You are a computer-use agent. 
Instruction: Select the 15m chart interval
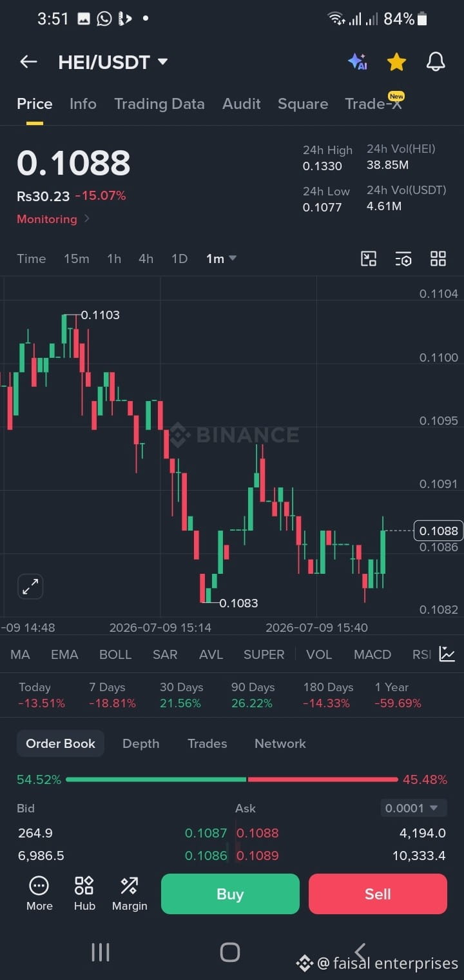(x=76, y=259)
